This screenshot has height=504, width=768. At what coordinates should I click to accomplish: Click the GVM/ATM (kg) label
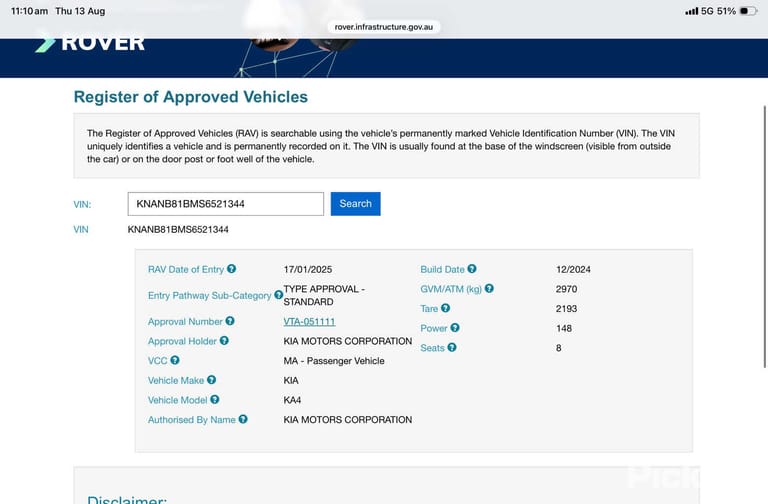coord(451,289)
